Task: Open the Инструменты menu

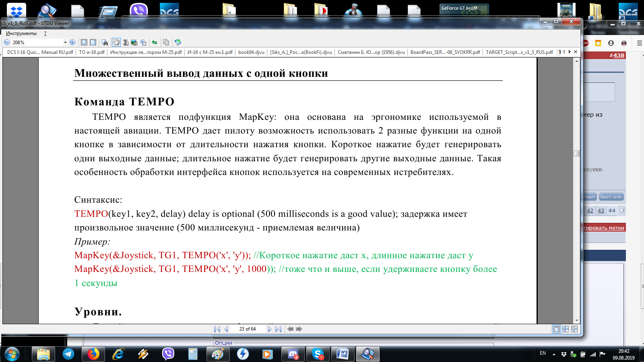Action: 21,33
